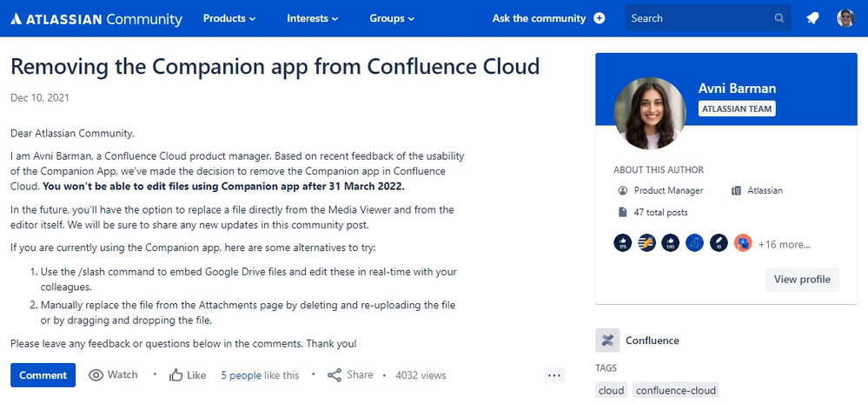The height and width of the screenshot is (403, 868).
Task: Click the Watch label text
Action: click(x=123, y=374)
